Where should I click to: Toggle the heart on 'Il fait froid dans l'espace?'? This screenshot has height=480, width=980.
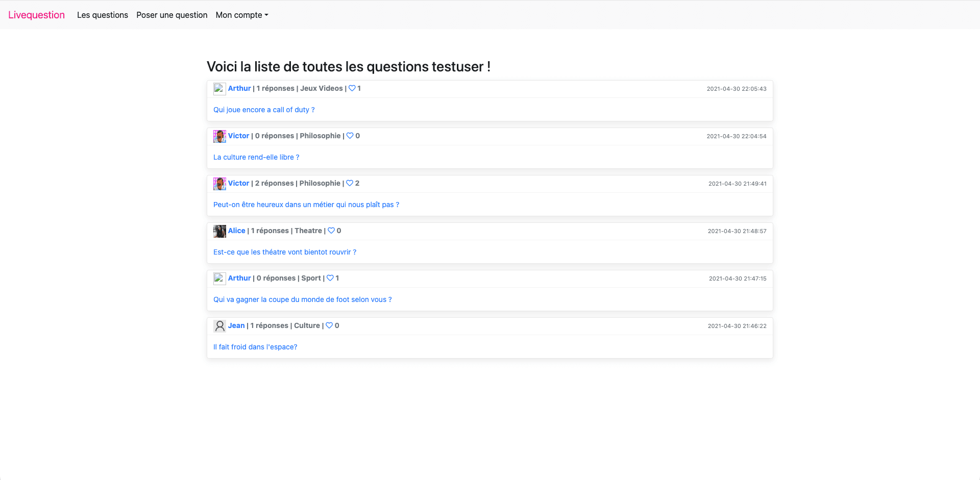click(329, 325)
